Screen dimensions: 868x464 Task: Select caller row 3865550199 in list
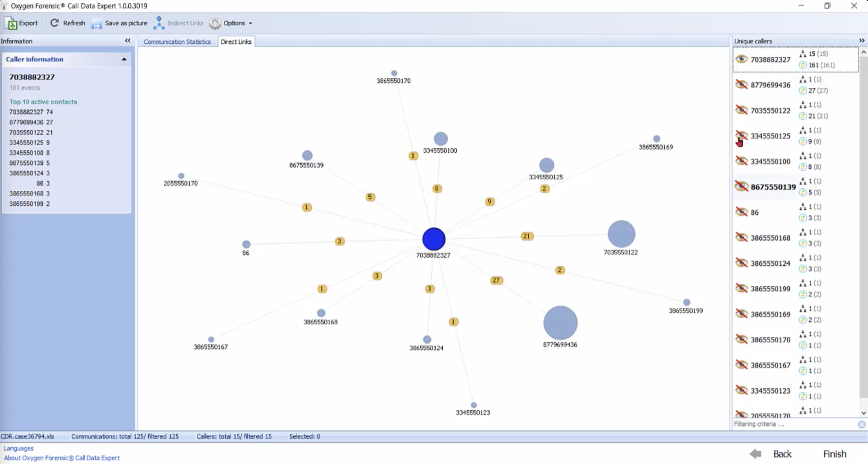(796, 288)
